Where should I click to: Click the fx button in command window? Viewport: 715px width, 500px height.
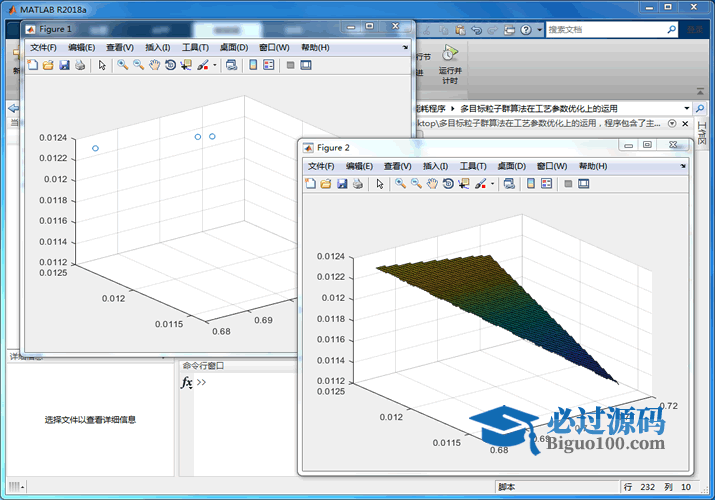(x=187, y=383)
